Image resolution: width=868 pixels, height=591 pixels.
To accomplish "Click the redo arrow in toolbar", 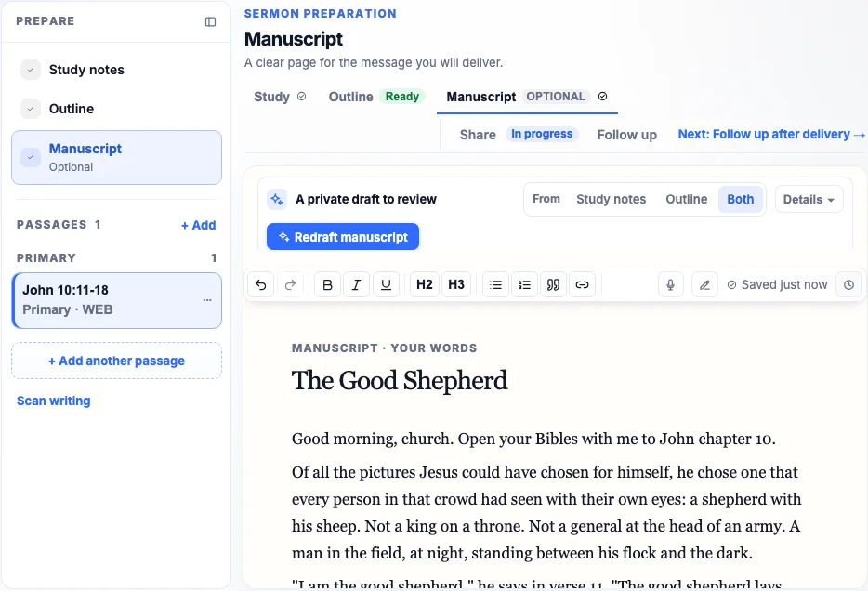I will tap(290, 284).
